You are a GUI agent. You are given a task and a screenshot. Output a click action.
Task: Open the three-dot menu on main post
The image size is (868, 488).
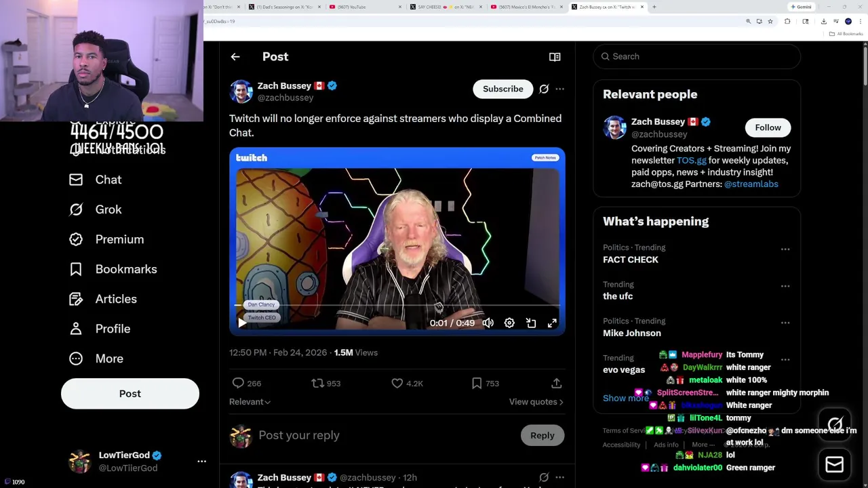pyautogui.click(x=559, y=89)
